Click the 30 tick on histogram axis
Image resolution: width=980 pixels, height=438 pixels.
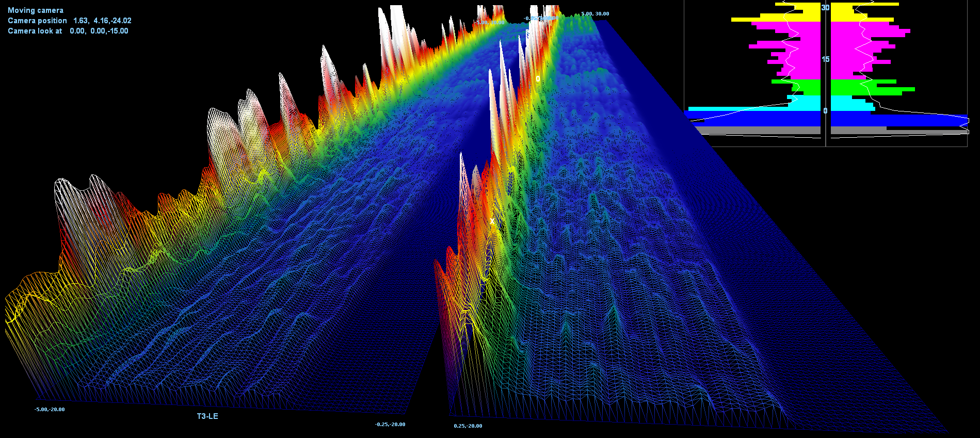[826, 8]
